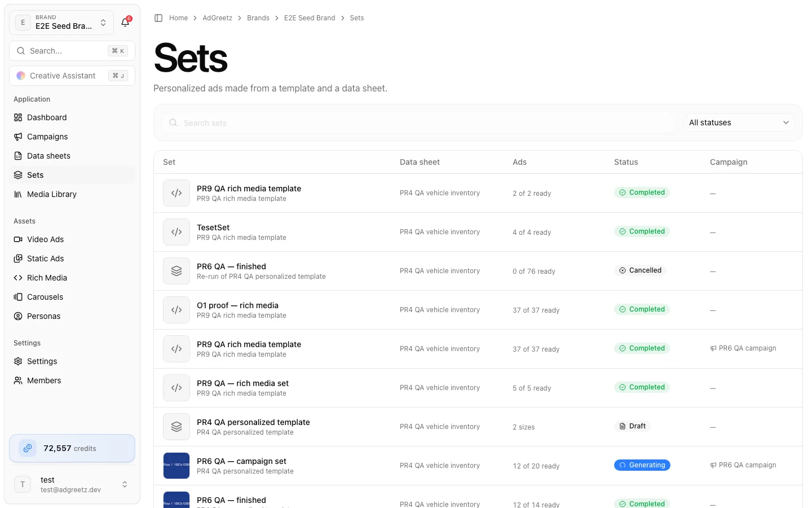
Task: Click the Carousels icon
Action: click(x=18, y=297)
